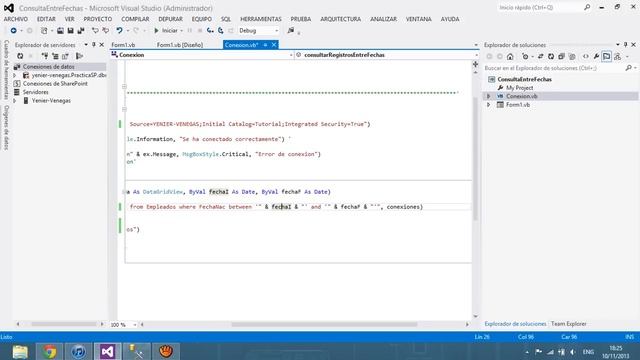
Task: Click the Home icon in Solution Explorer
Action: click(x=510, y=56)
